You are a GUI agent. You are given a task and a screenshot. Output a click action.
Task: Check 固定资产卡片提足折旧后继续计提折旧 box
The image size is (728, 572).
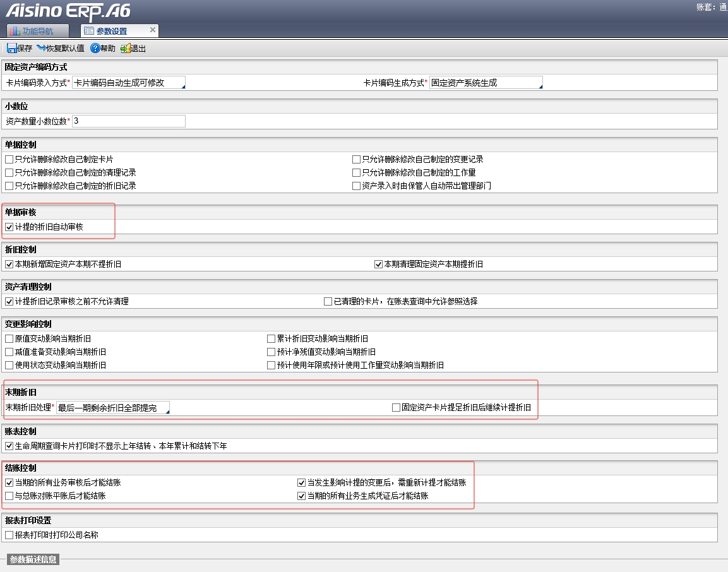click(396, 408)
